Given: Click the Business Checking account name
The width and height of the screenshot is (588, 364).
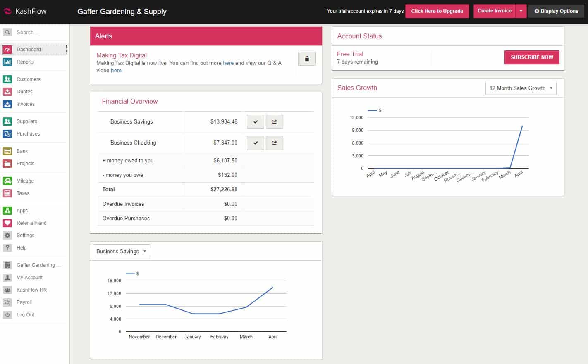Looking at the screenshot, I should coord(133,143).
